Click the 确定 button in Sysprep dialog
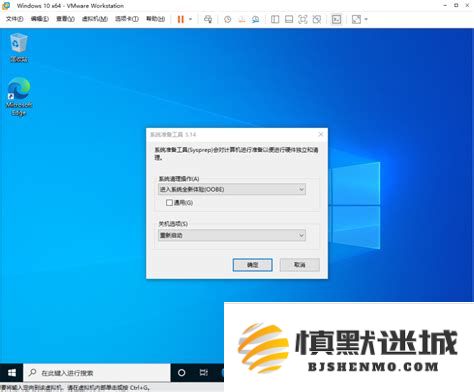Image resolution: width=474 pixels, height=392 pixels. (252, 265)
